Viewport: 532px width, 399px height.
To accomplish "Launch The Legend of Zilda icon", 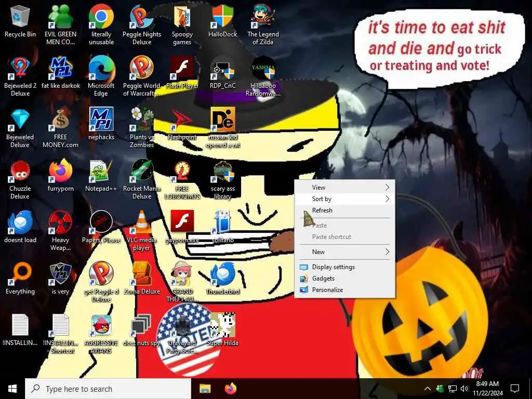I will click(x=263, y=24).
